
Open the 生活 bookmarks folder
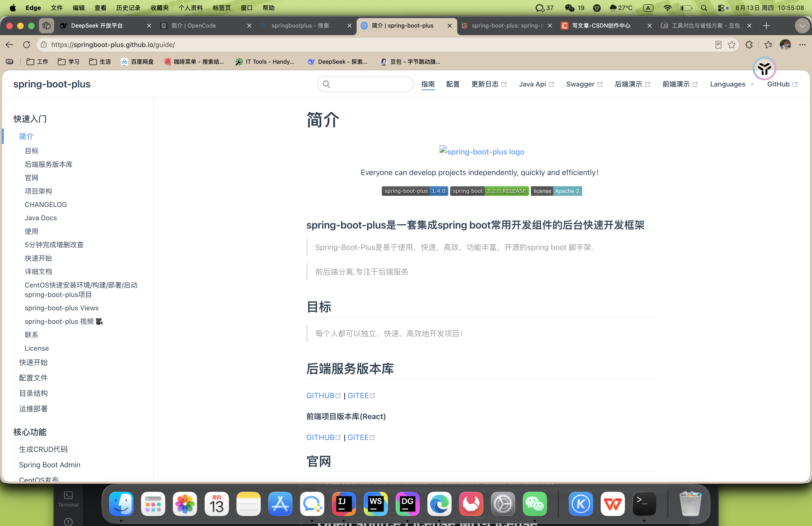pyautogui.click(x=100, y=62)
